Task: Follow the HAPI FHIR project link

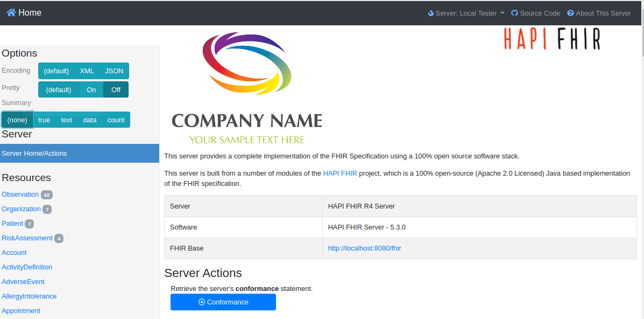Action: click(340, 174)
